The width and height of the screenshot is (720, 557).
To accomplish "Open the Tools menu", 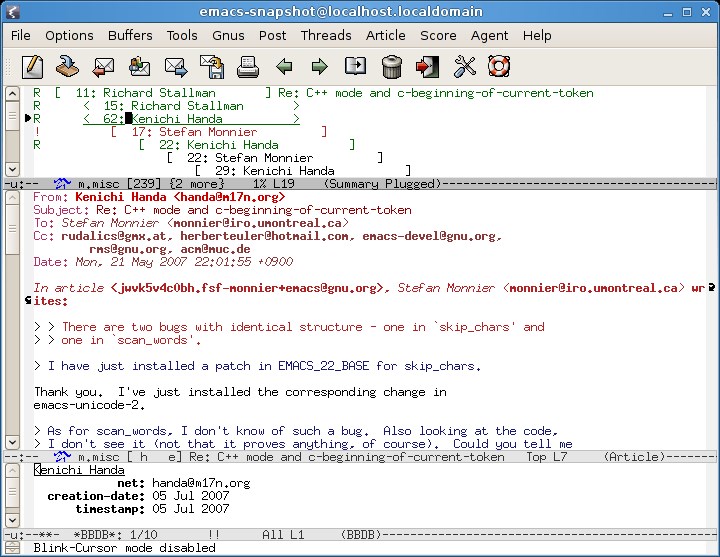I will tap(182, 35).
